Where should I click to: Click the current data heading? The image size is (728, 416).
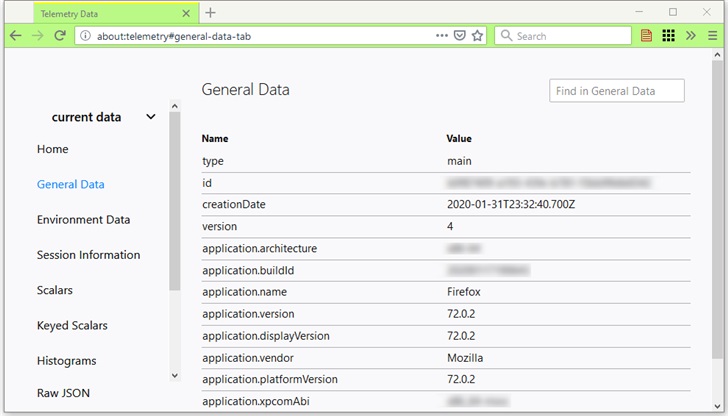coord(86,117)
